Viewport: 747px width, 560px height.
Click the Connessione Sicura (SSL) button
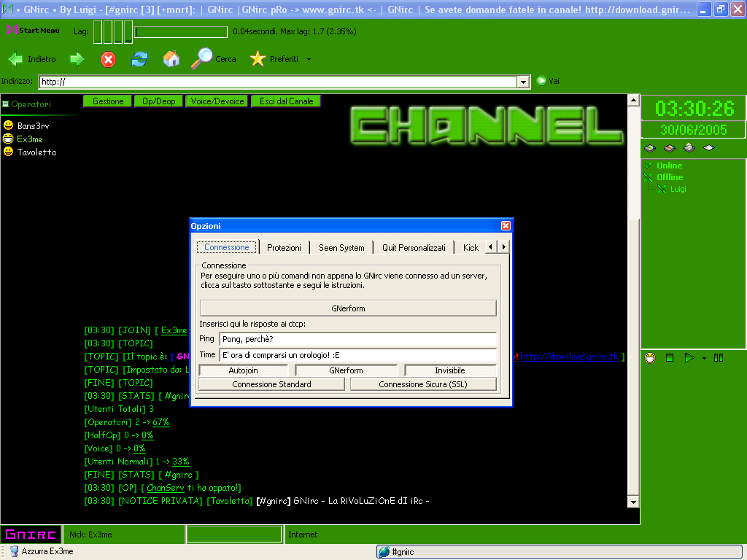[422, 384]
